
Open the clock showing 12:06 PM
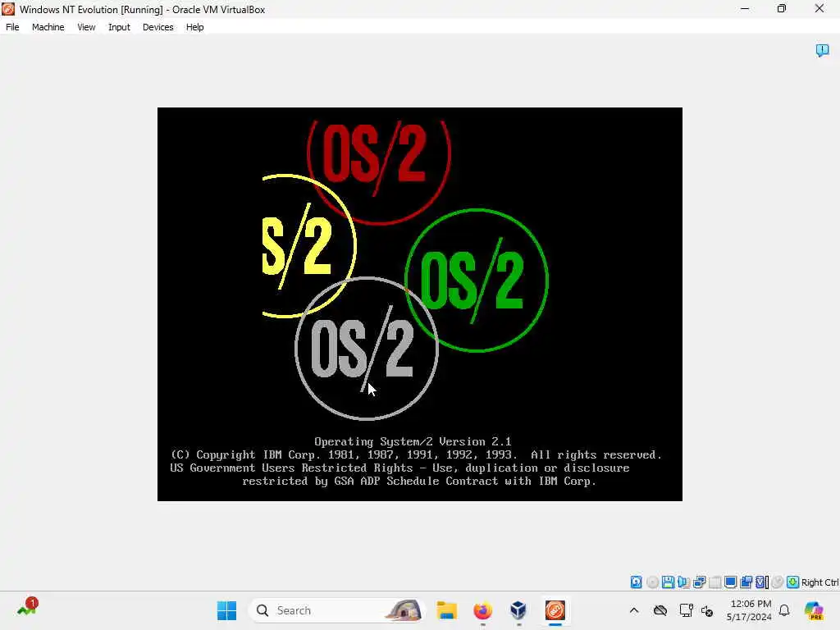749,610
